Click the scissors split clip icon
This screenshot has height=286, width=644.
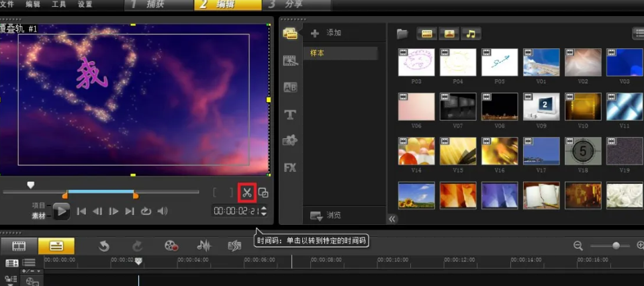point(247,193)
